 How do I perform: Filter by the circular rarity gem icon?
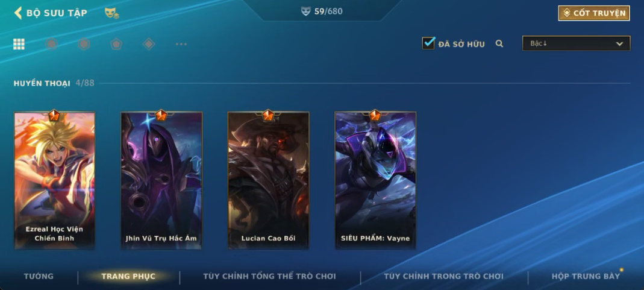pos(51,43)
